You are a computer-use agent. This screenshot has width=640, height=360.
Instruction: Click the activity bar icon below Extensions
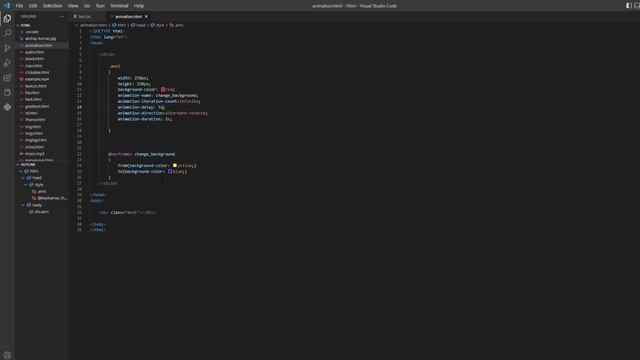tap(7, 93)
